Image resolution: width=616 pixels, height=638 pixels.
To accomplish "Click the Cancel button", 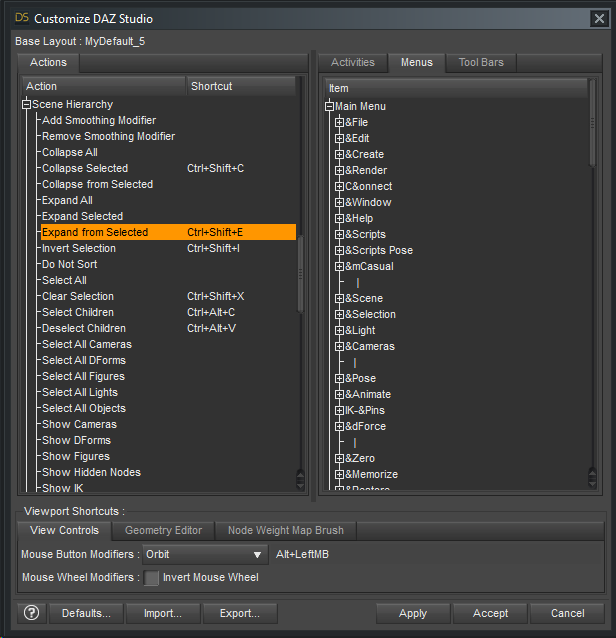I will tap(568, 614).
